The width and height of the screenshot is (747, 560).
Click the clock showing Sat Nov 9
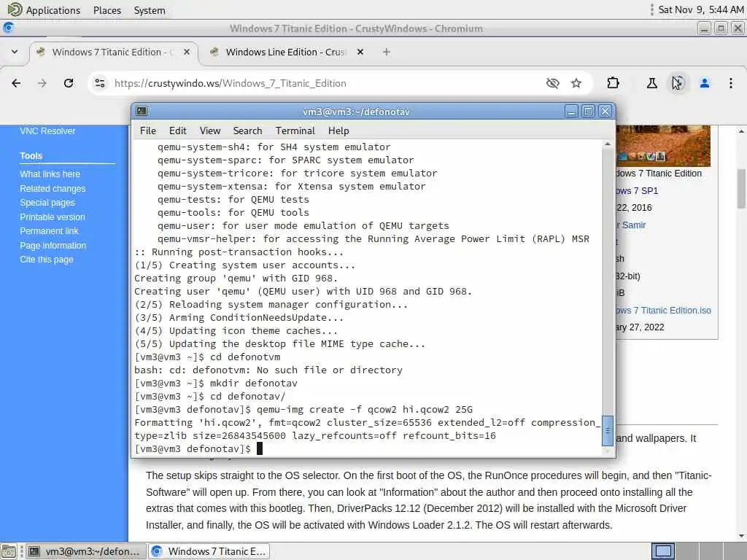(x=701, y=9)
